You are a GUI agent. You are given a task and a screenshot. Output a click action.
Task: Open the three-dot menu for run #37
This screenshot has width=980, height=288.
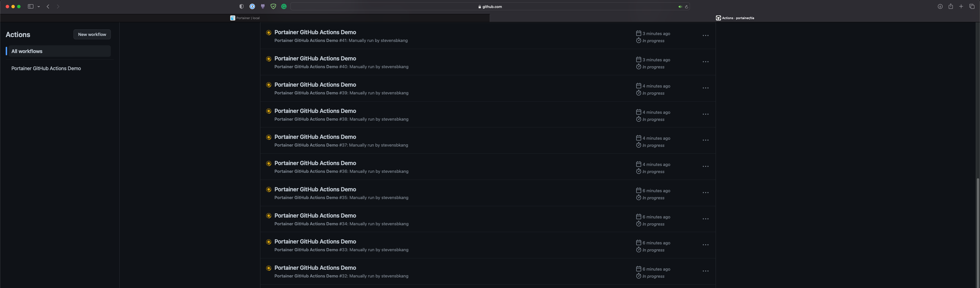[705, 140]
